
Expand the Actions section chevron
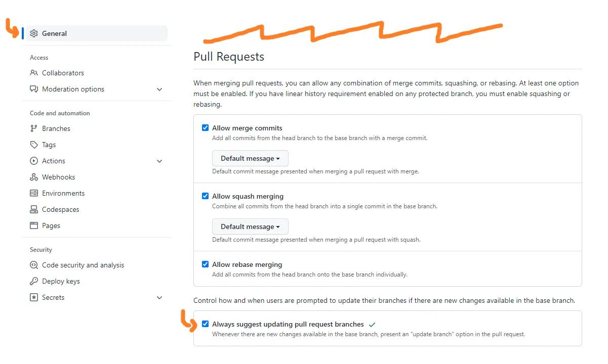(159, 161)
